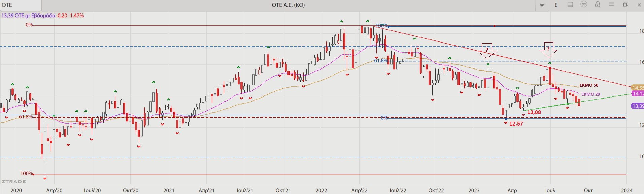Click the Ιουλ'20 date axis label
The image size is (644, 194).
(92, 190)
